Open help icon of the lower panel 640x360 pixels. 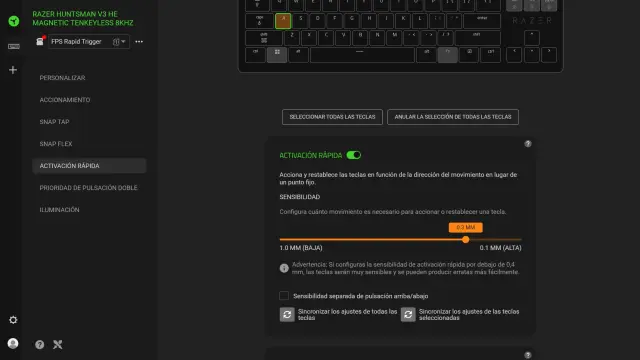pyautogui.click(x=528, y=355)
